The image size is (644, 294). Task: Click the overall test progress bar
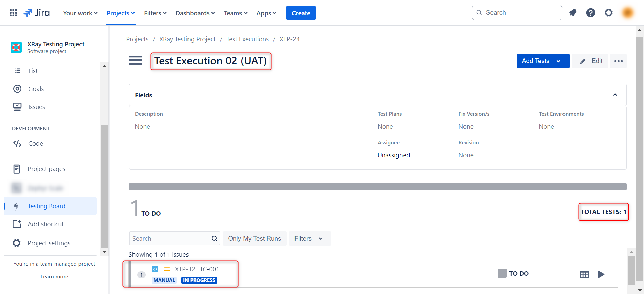[x=377, y=187]
